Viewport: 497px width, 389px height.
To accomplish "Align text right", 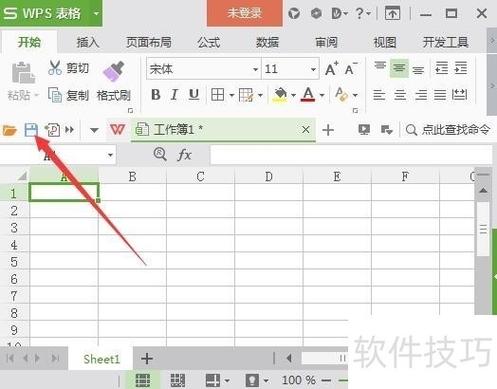I will tap(421, 95).
